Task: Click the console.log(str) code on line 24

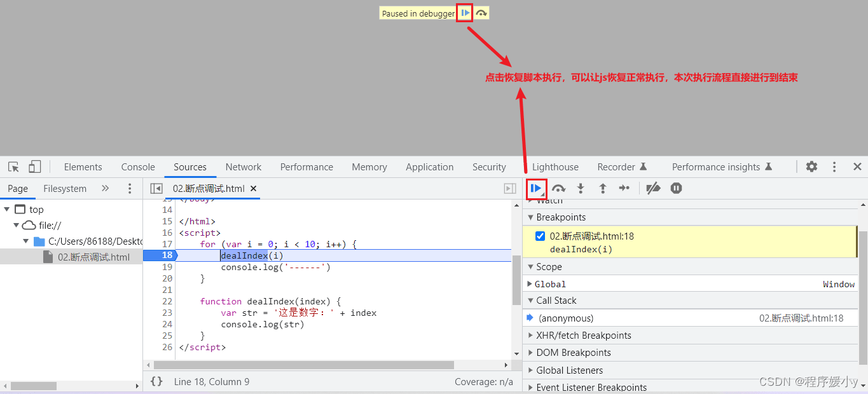Action: [x=263, y=324]
